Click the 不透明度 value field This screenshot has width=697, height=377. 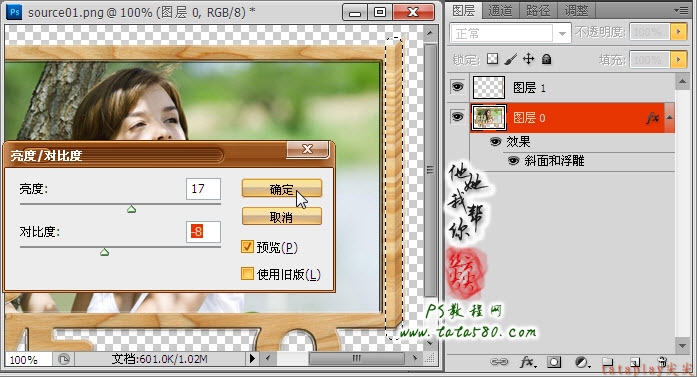[650, 32]
